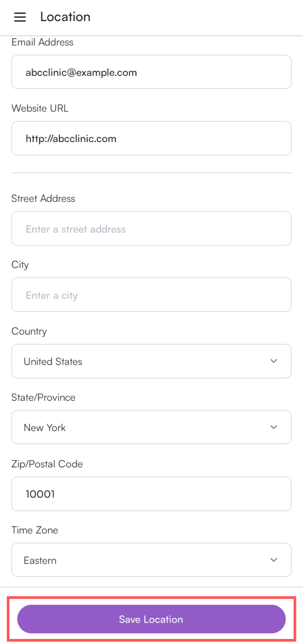Open the Time Zone dropdown showing Eastern
This screenshot has height=644, width=303.
(151, 560)
